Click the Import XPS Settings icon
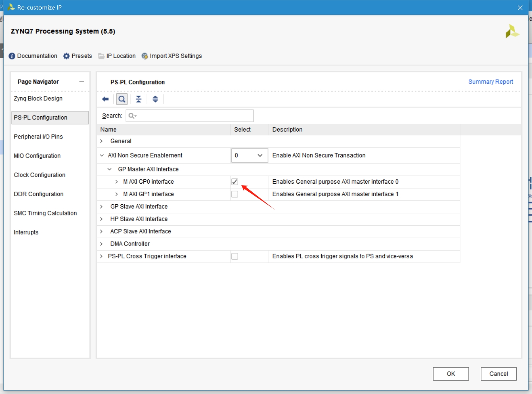The width and height of the screenshot is (532, 394). (145, 56)
